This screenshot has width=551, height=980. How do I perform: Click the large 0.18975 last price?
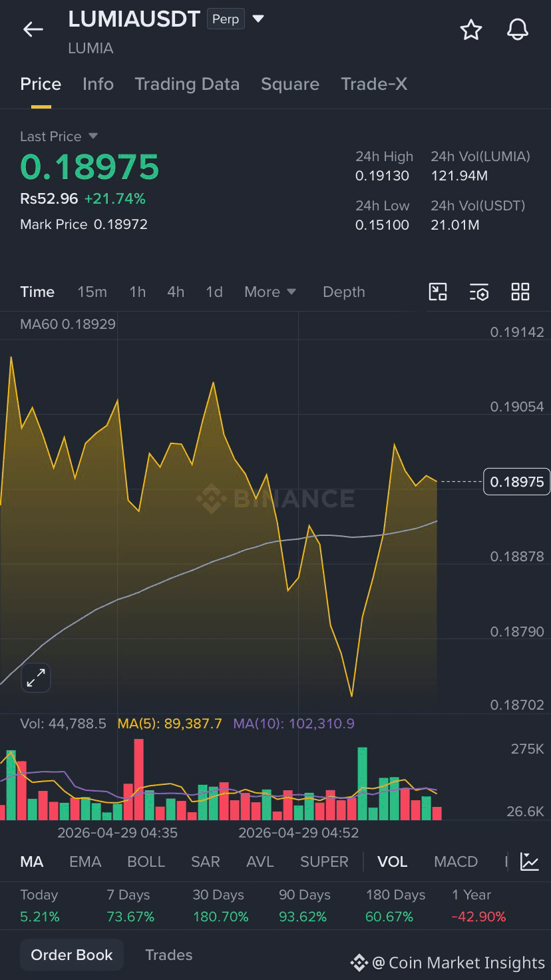pyautogui.click(x=90, y=166)
